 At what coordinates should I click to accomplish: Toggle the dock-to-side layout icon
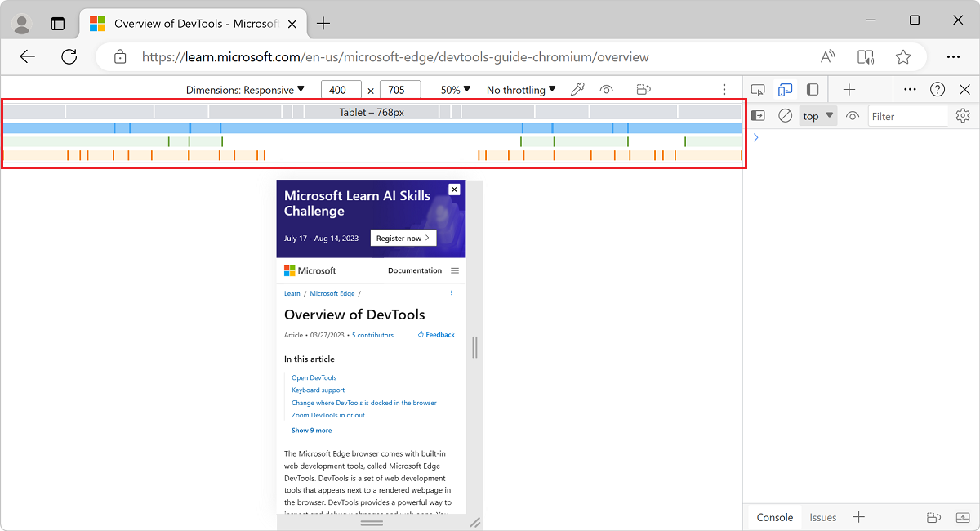pyautogui.click(x=811, y=89)
